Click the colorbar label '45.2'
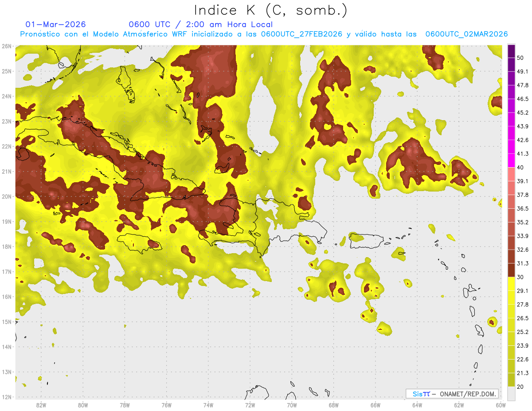Image resolution: width=532 pixels, height=411 pixels. (x=522, y=112)
